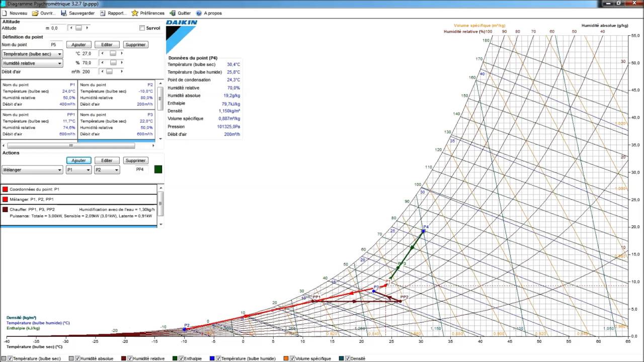Select the 'Coordonnées du point: P1' action row
The height and width of the screenshot is (362, 644).
pos(78,189)
